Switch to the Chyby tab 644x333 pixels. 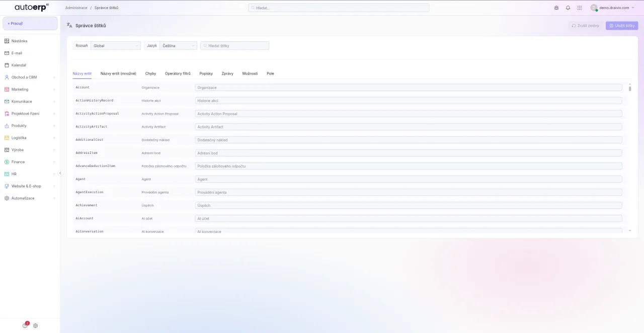[150, 73]
